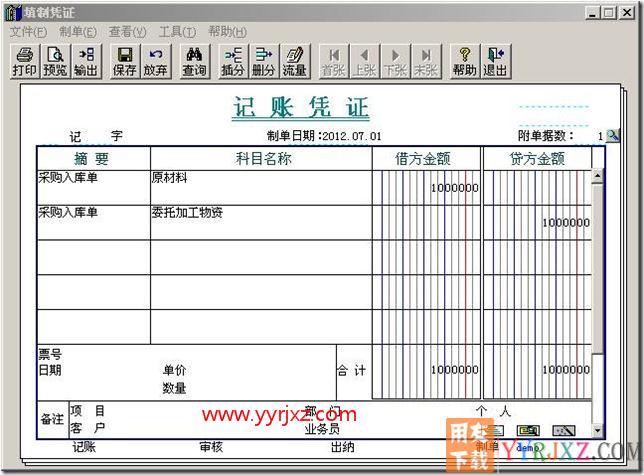Click the 输出 (Export) toolbar icon
This screenshot has height=475, width=644.
86,62
